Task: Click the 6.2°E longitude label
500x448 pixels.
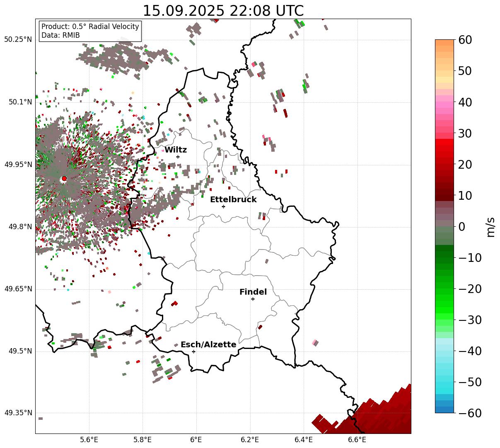Action: [x=250, y=440]
